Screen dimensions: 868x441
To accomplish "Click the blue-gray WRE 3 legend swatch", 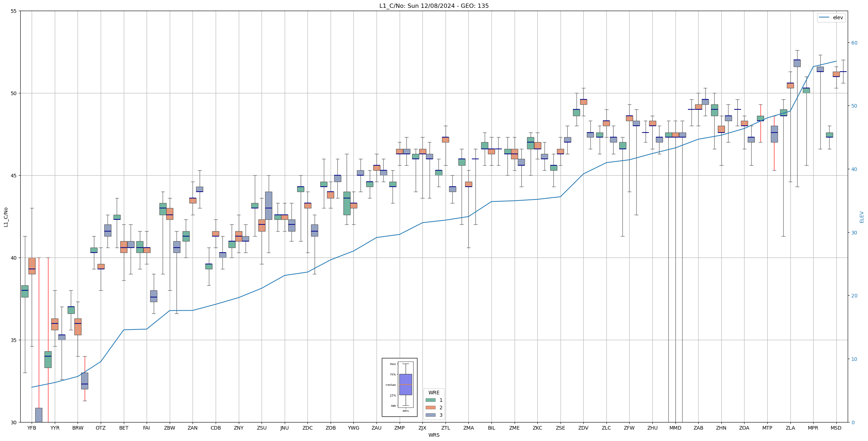I will pos(430,415).
